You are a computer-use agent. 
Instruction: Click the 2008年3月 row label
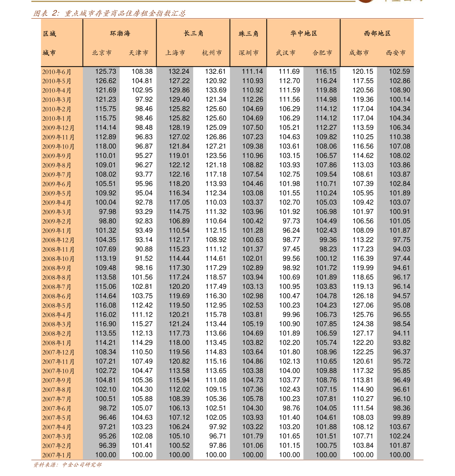pos(57,324)
